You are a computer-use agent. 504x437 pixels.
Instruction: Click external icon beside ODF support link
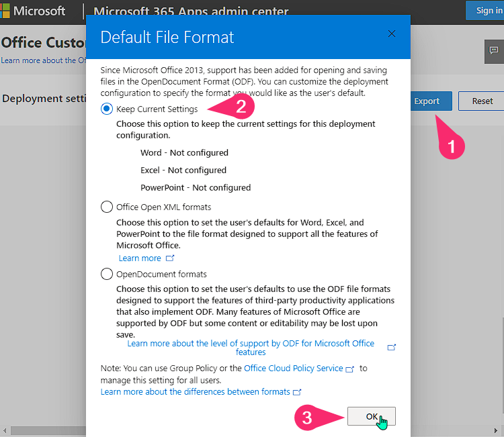[x=392, y=348]
